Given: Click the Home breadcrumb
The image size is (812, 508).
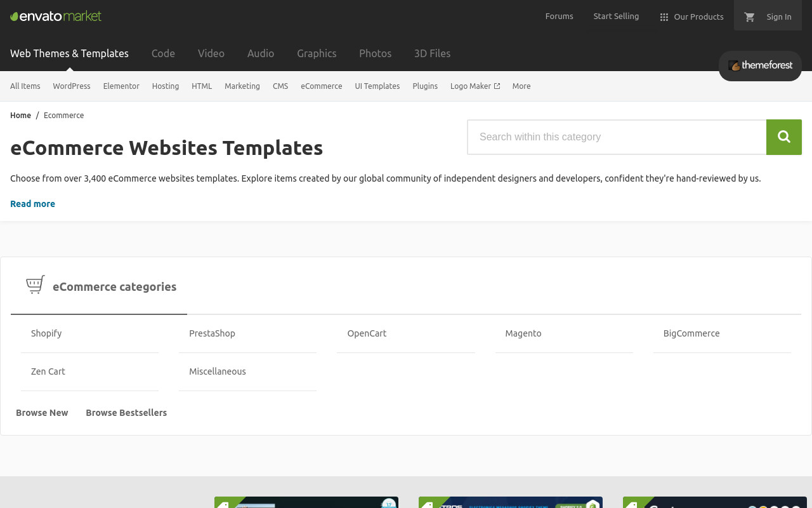Looking at the screenshot, I should point(20,116).
